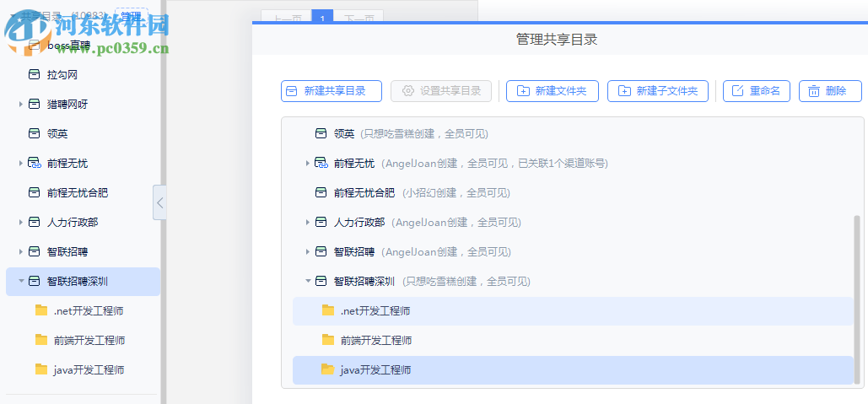Select 领英 row in the manage dialog
The image size is (868, 404).
(x=573, y=133)
